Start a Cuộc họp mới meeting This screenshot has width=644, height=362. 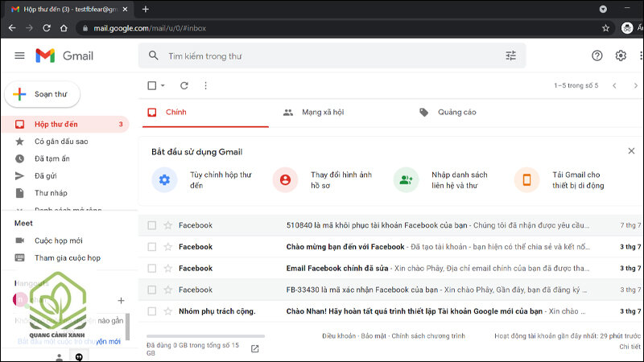[x=58, y=241]
